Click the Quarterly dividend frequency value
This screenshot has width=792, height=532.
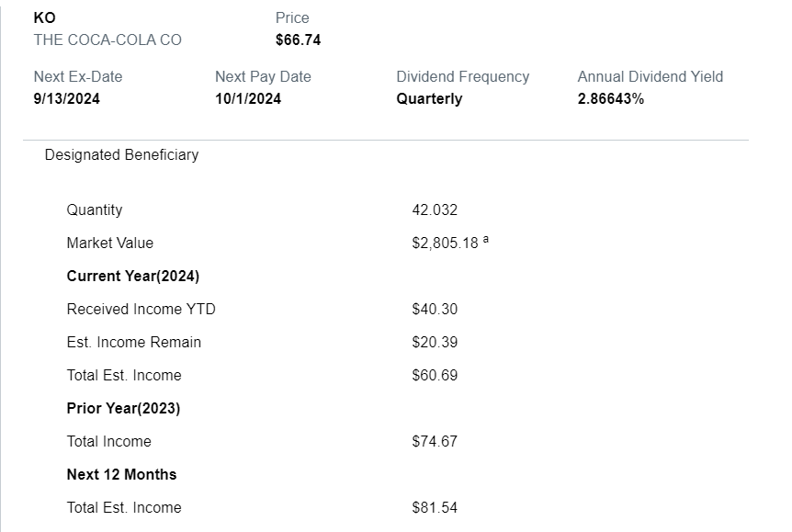click(429, 98)
